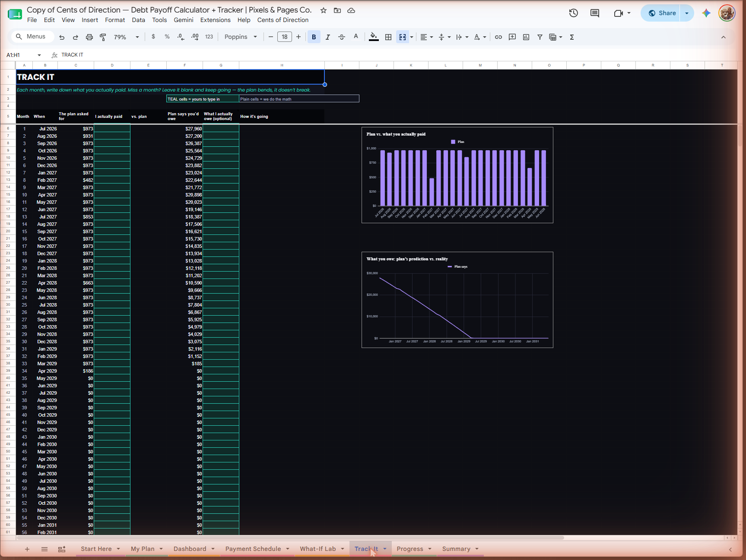Viewport: 746px width, 560px height.
Task: Open Share options dropdown arrow
Action: (687, 13)
